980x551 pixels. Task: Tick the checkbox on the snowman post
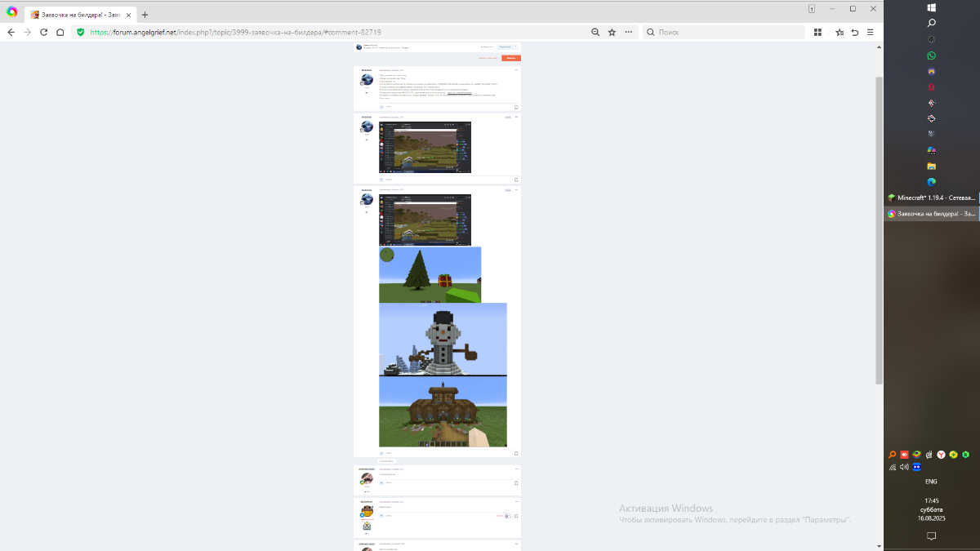tap(516, 453)
